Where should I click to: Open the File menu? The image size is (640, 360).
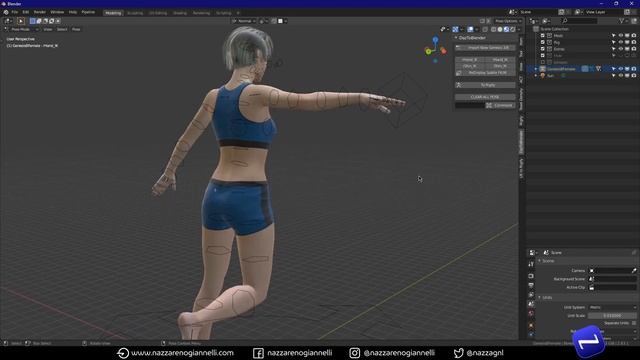(15, 12)
